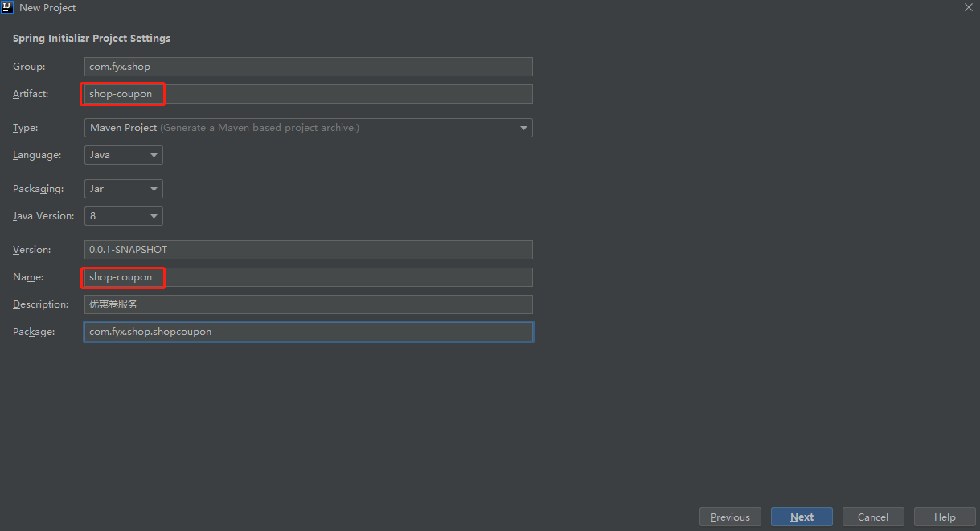Click the Description label
The width and height of the screenshot is (980, 531).
(40, 304)
